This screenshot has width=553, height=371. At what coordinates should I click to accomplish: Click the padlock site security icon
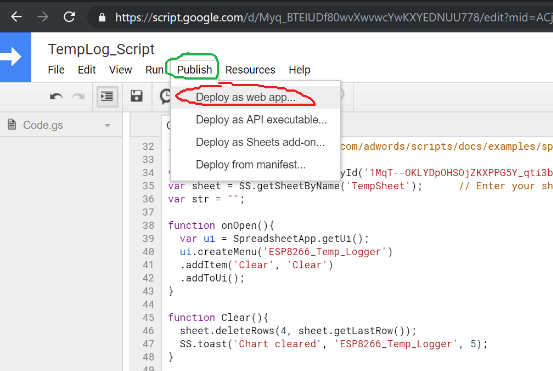coord(102,17)
